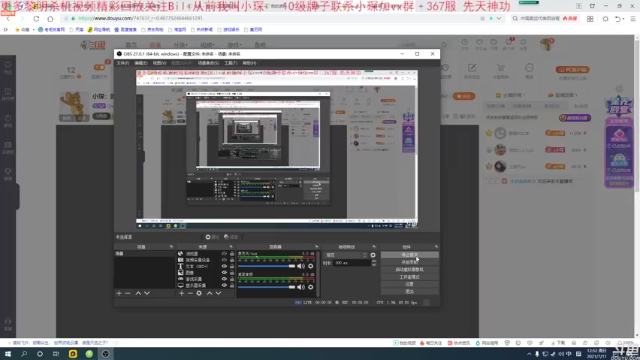
Task: Click the browser refresh icon
Action: pyautogui.click(x=36, y=18)
